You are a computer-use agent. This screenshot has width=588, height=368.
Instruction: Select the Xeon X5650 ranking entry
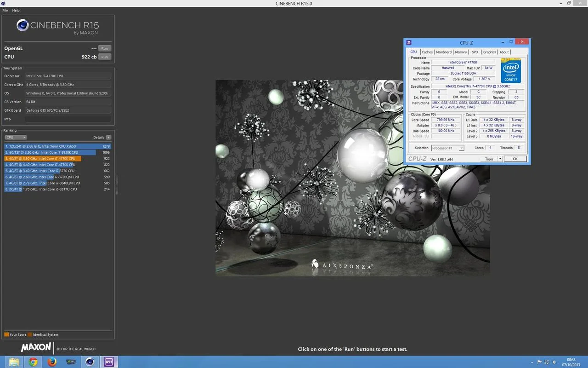(57, 146)
